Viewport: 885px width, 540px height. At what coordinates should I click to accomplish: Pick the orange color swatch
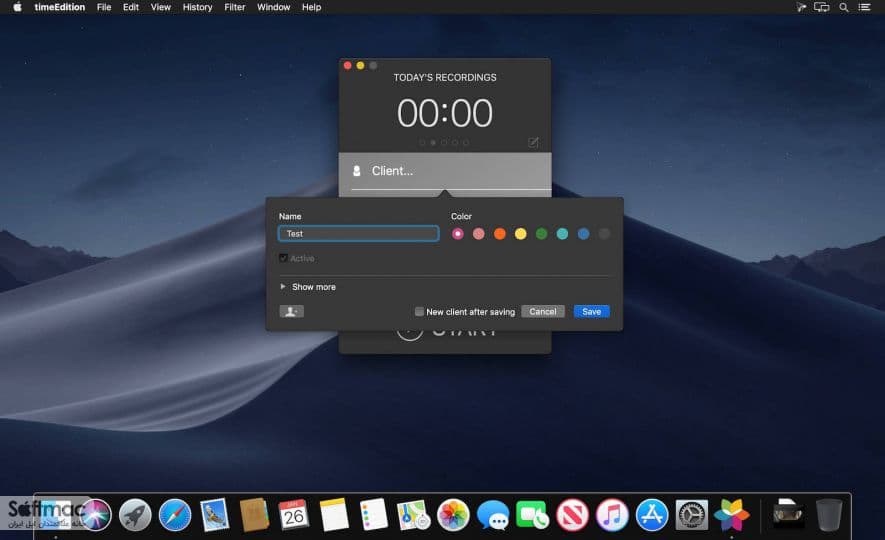click(x=500, y=234)
